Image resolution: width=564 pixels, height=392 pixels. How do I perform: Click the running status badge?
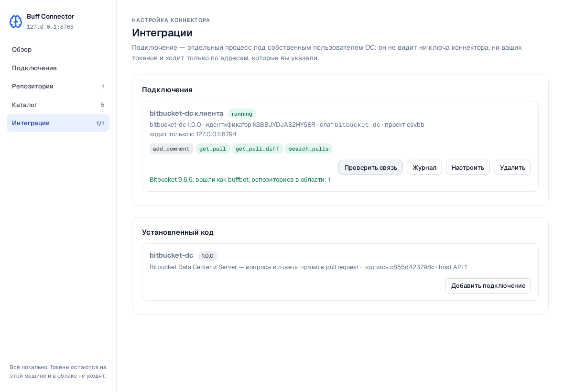pyautogui.click(x=242, y=114)
